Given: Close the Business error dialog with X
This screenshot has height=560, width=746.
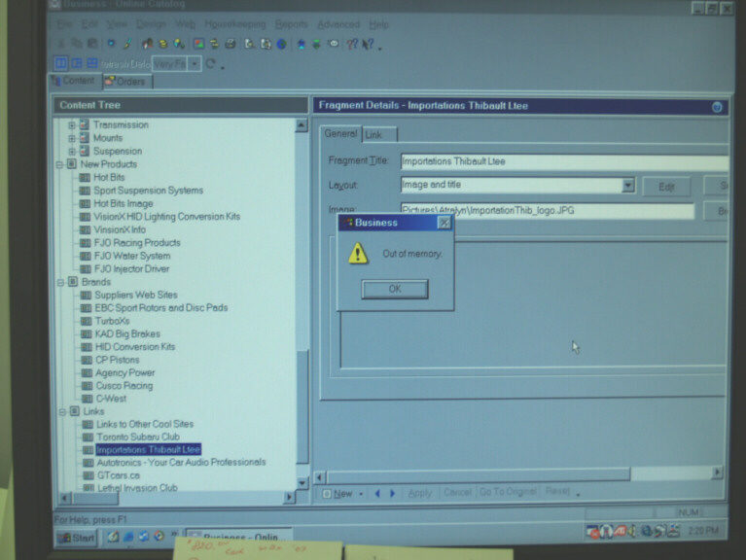Looking at the screenshot, I should click(x=444, y=223).
